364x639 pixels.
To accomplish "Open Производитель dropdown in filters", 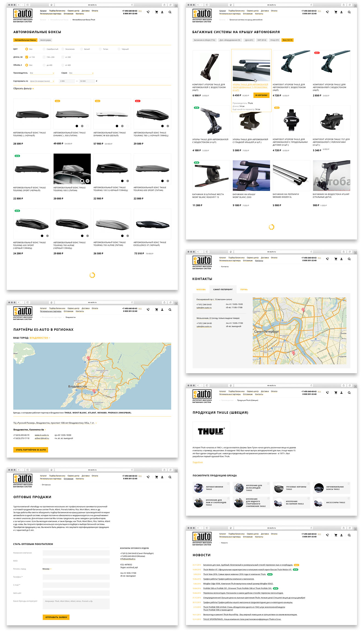I will click(x=42, y=73).
